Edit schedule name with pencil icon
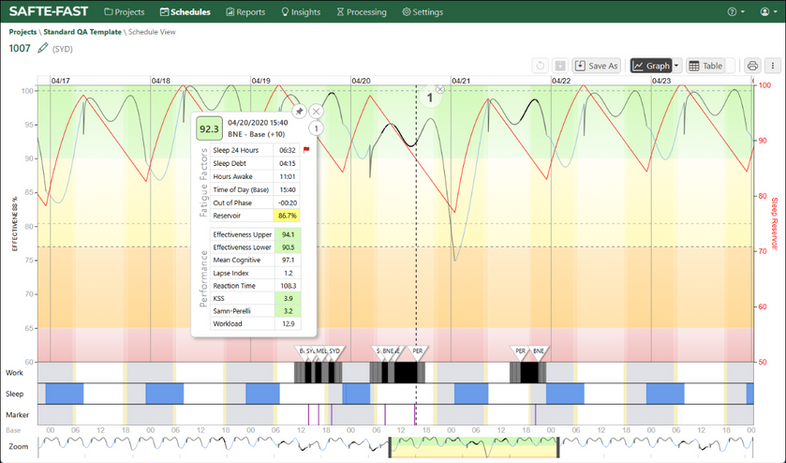 pos(43,48)
